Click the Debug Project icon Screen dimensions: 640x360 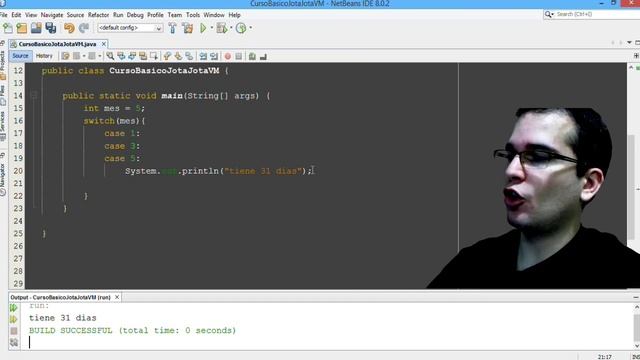pyautogui.click(x=222, y=28)
